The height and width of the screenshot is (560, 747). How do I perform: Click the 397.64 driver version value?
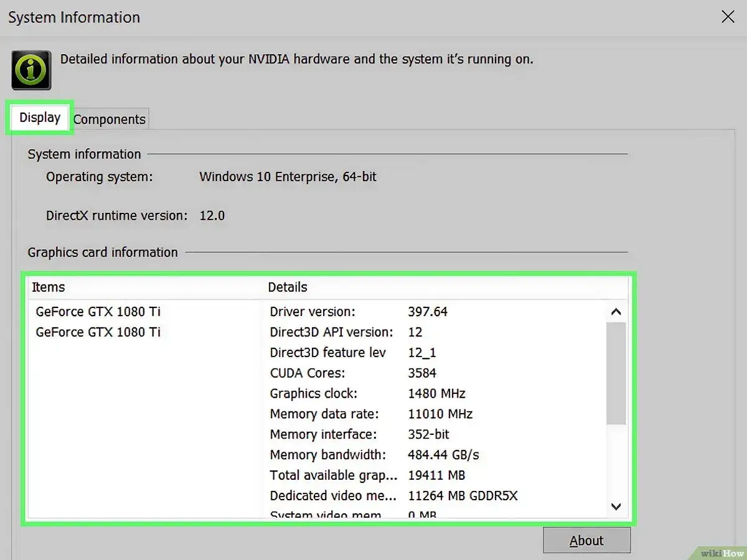(428, 311)
